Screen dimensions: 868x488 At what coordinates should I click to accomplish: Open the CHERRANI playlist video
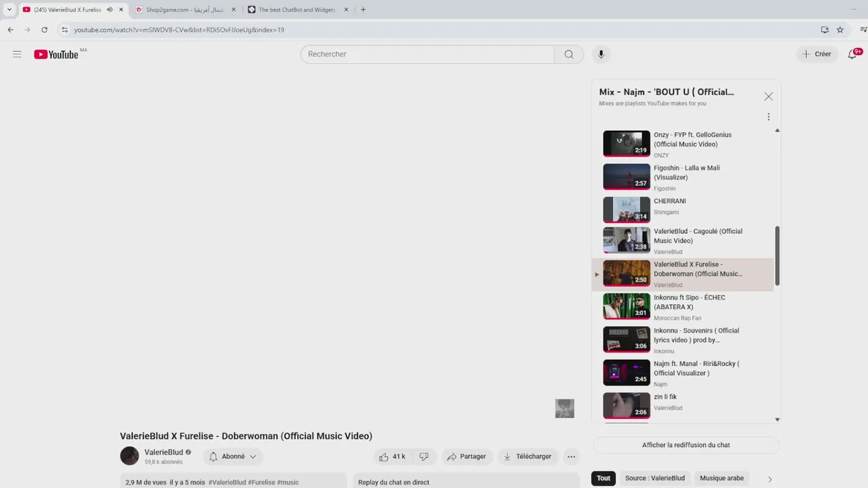(683, 210)
